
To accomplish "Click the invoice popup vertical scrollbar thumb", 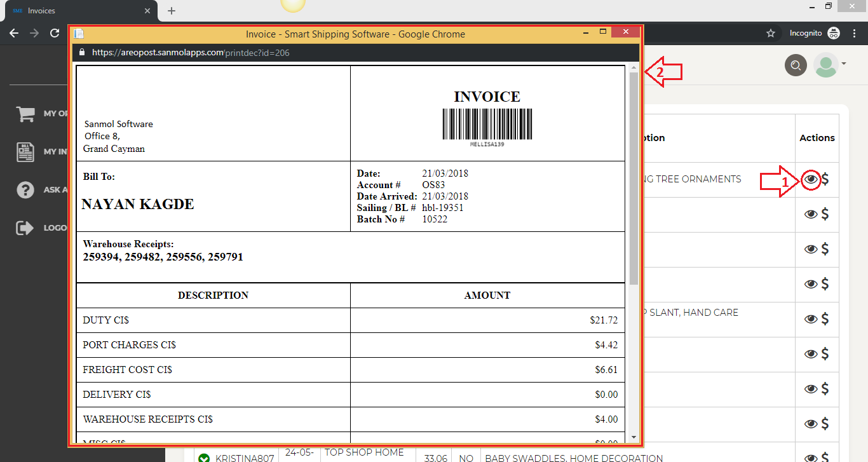I will [634, 178].
